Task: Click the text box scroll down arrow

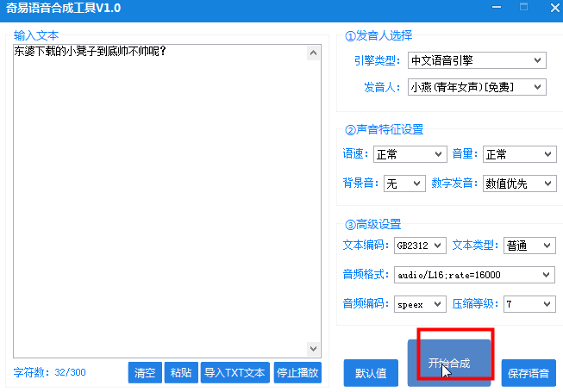Action: (314, 349)
